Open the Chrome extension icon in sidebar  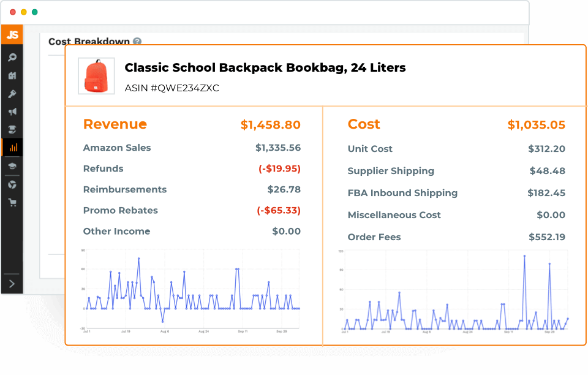[12, 184]
